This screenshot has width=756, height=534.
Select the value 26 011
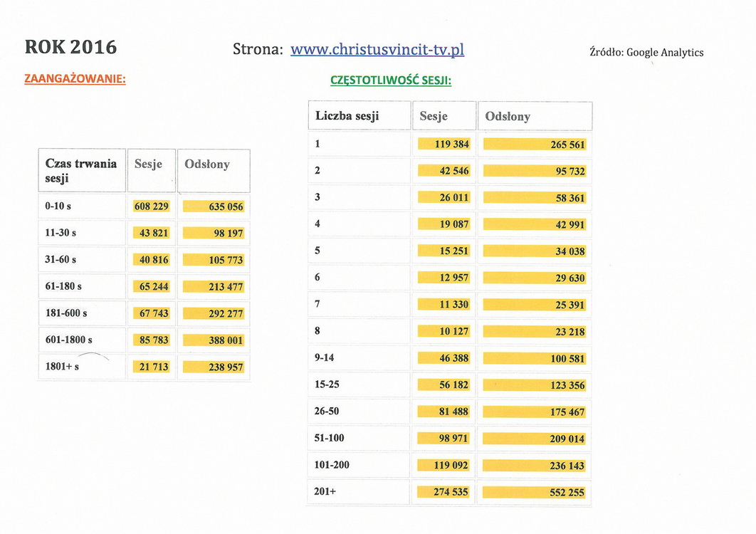point(454,198)
